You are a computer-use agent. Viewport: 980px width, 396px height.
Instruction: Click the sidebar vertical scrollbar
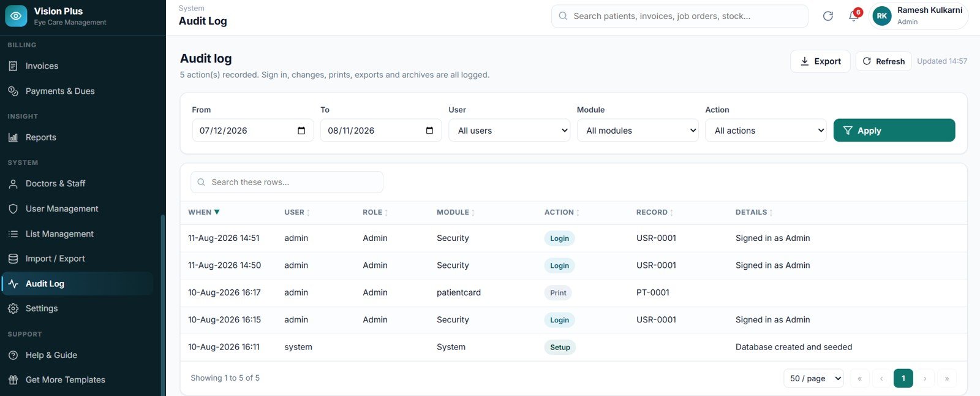(x=162, y=305)
